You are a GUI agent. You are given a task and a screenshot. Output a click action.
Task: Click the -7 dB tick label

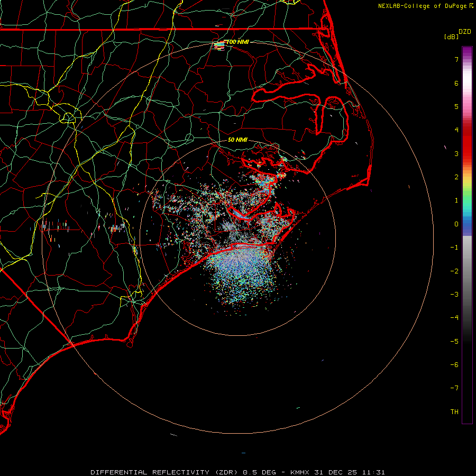(454, 388)
